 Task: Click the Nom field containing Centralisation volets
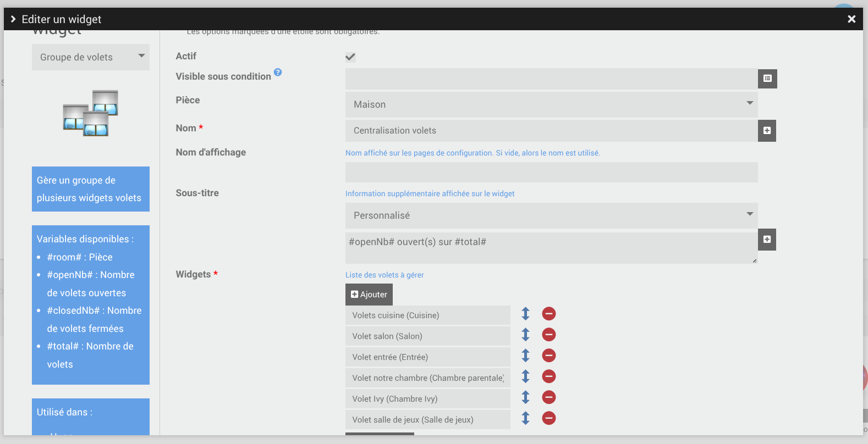tap(551, 131)
